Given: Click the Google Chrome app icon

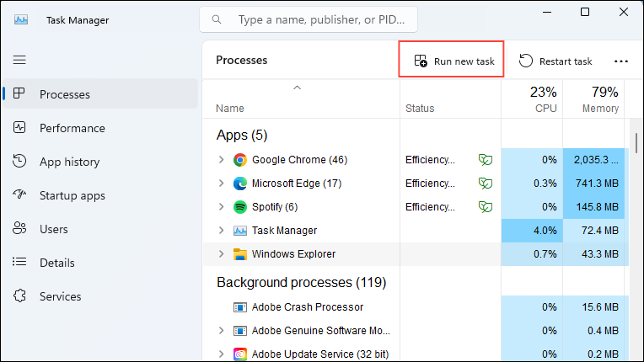Looking at the screenshot, I should tap(240, 160).
